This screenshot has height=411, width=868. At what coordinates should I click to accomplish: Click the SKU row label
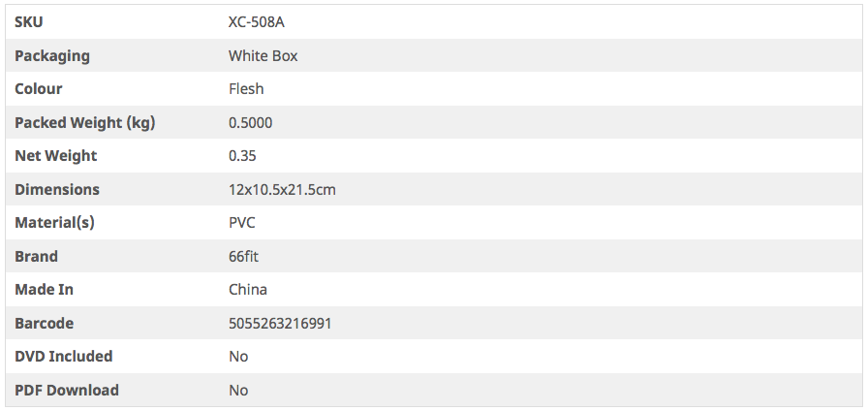point(29,22)
